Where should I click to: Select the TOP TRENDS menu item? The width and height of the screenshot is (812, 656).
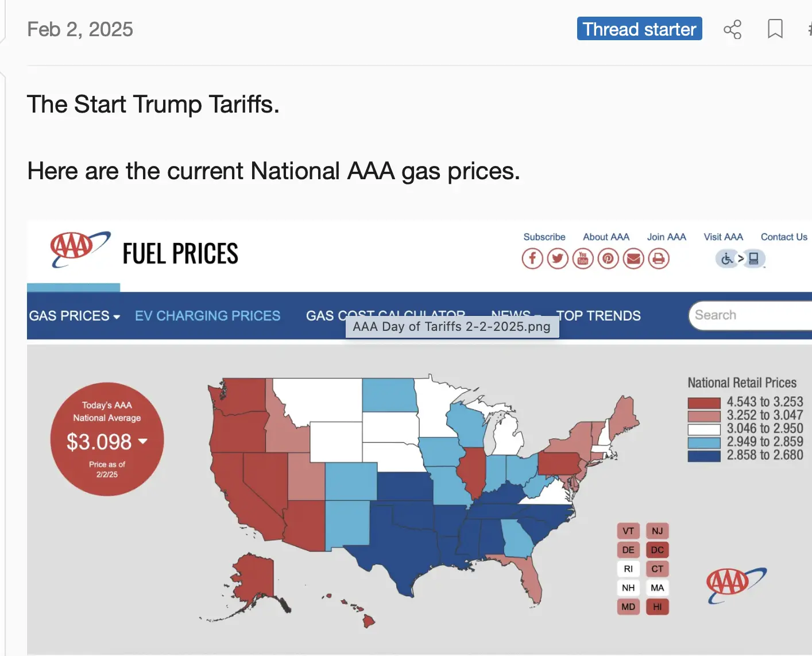(x=598, y=316)
